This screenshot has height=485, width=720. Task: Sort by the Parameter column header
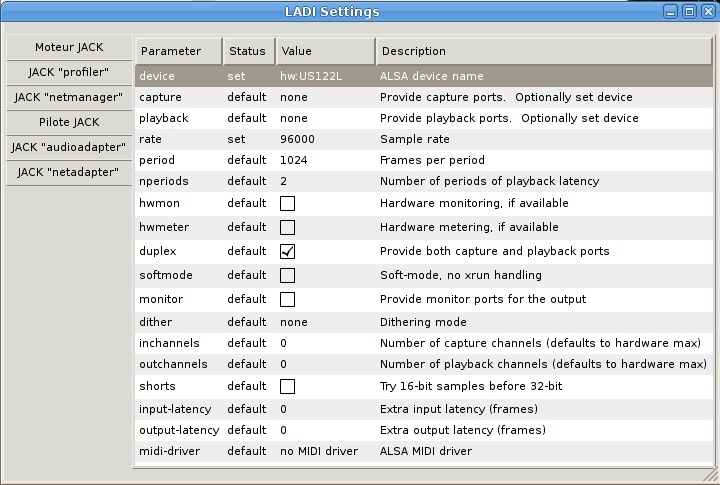click(178, 51)
